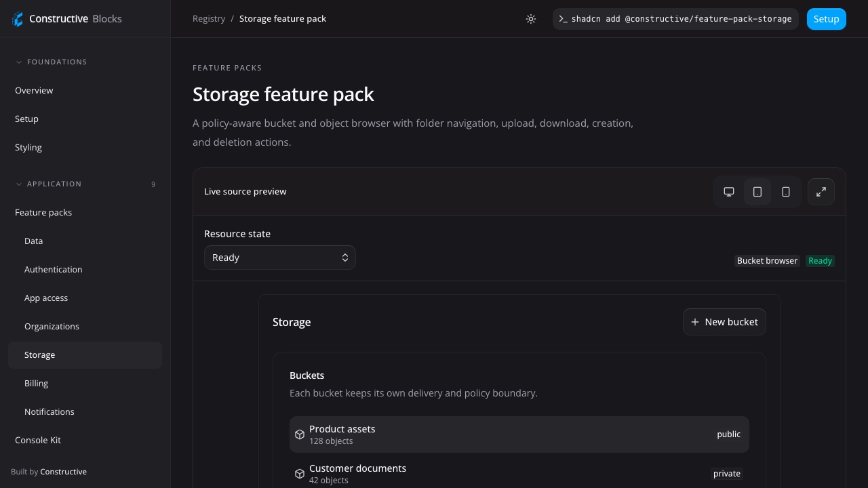Open the Organizations item
The height and width of the screenshot is (488, 868).
click(x=85, y=326)
